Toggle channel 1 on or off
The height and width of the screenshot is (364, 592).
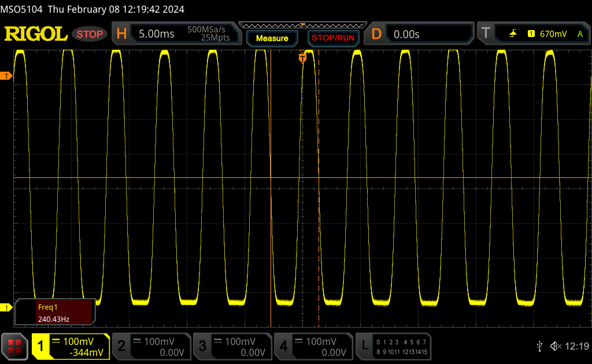click(40, 346)
